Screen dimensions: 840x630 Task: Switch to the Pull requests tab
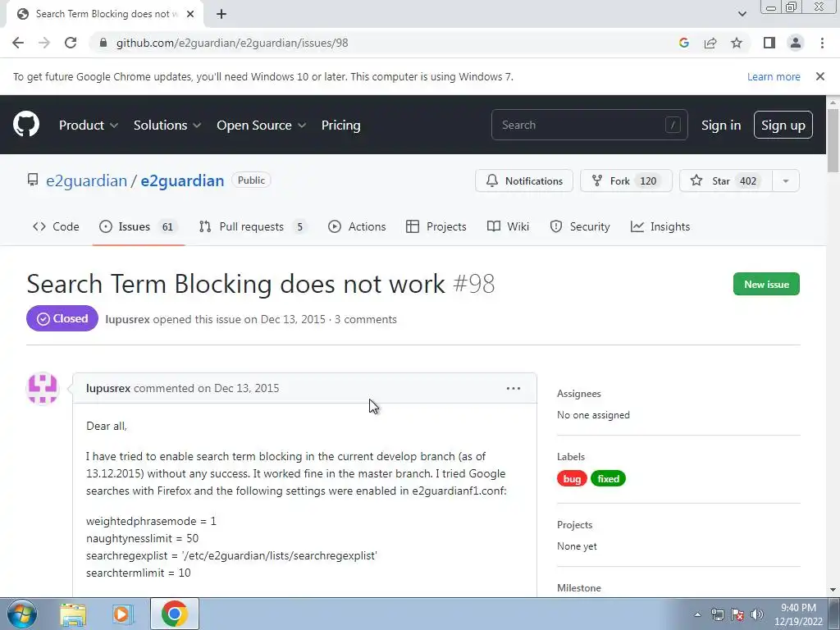[x=253, y=226]
